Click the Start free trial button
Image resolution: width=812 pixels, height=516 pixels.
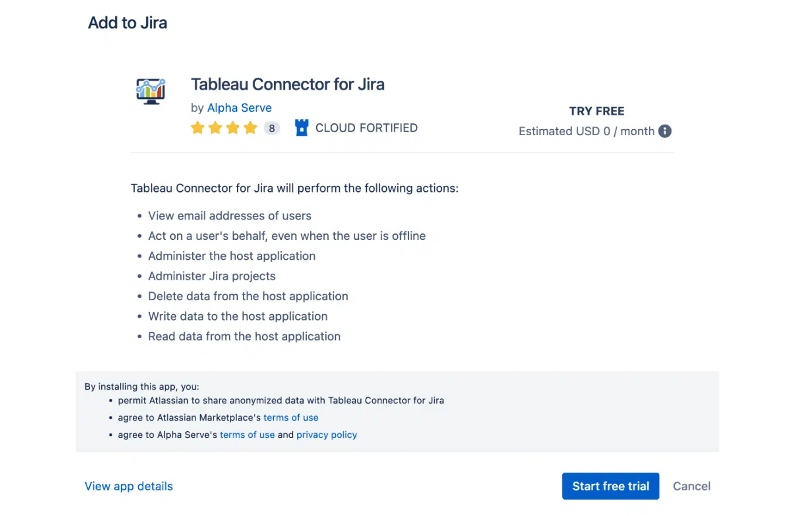click(x=610, y=486)
